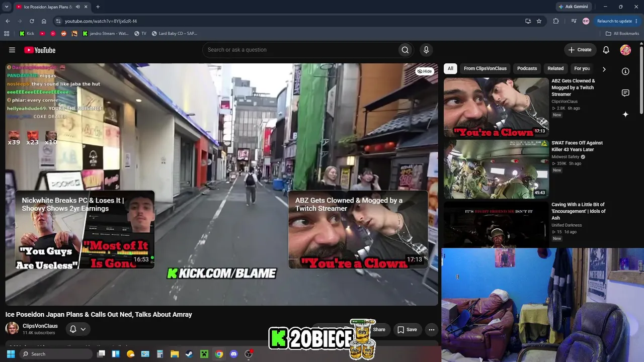Viewport: 644px width, 362px height.
Task: Open the YouTube guide hamburger menu
Action: (12, 50)
